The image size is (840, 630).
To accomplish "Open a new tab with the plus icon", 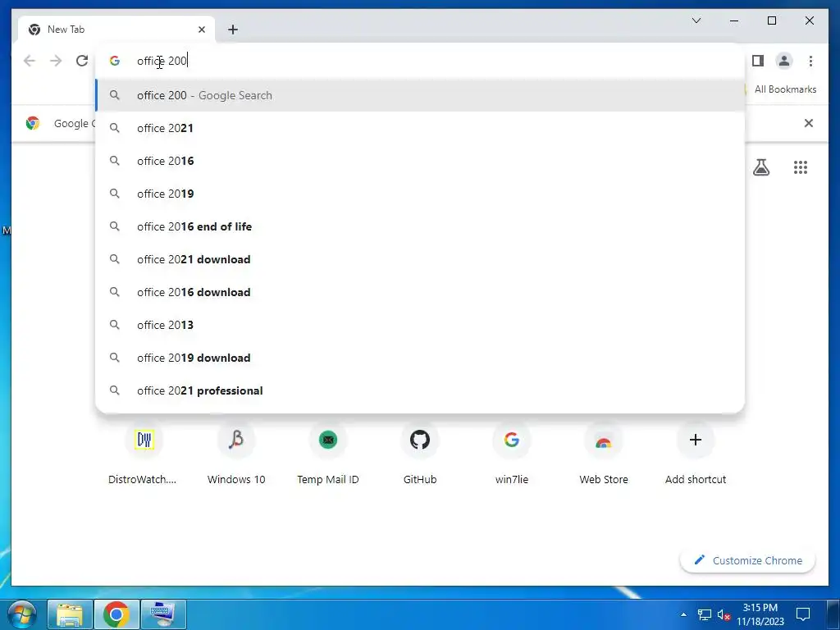I will pos(232,30).
